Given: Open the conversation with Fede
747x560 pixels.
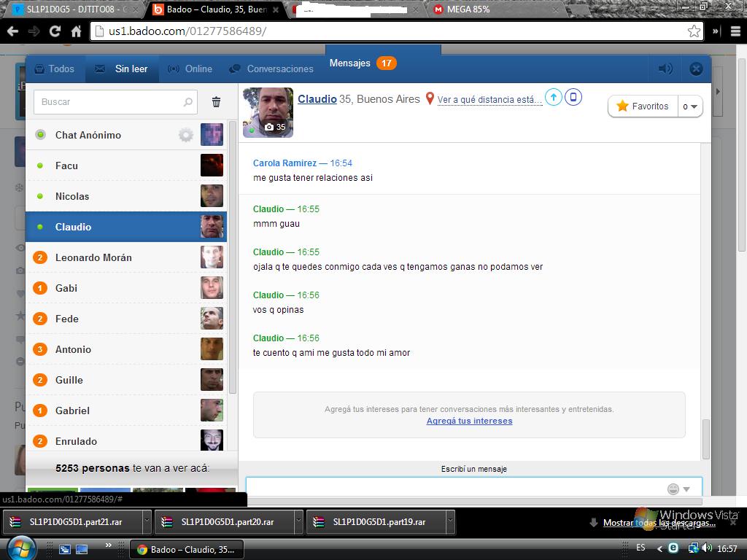Looking at the screenshot, I should (126, 319).
